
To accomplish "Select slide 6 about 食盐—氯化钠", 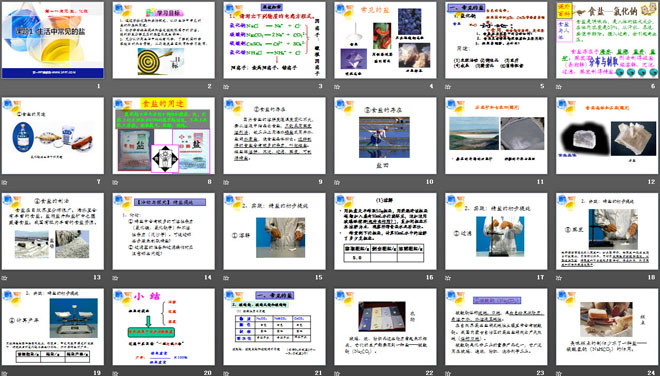I will 607,40.
